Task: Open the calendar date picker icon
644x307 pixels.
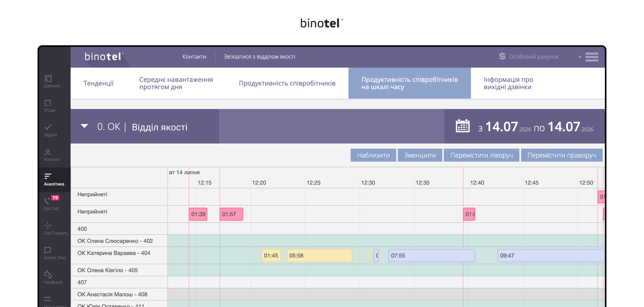Action: click(462, 126)
